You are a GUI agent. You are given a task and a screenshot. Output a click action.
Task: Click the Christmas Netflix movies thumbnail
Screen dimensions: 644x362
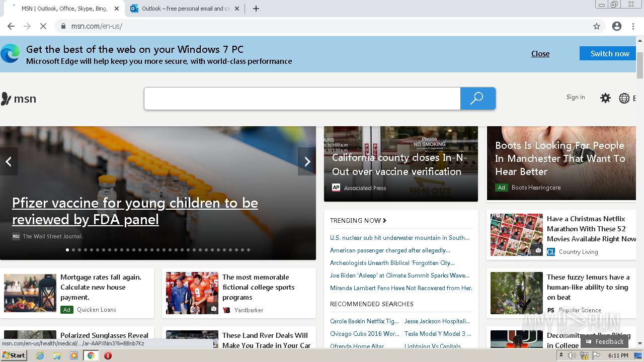coord(517,235)
